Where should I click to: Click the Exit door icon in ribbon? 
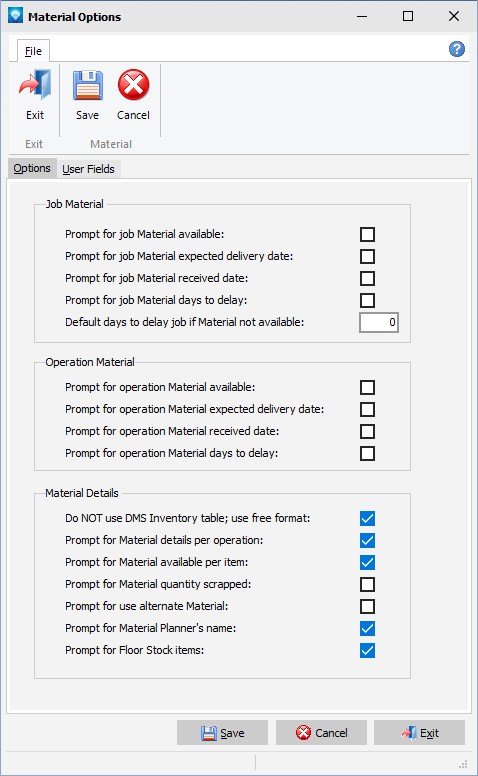click(x=35, y=85)
